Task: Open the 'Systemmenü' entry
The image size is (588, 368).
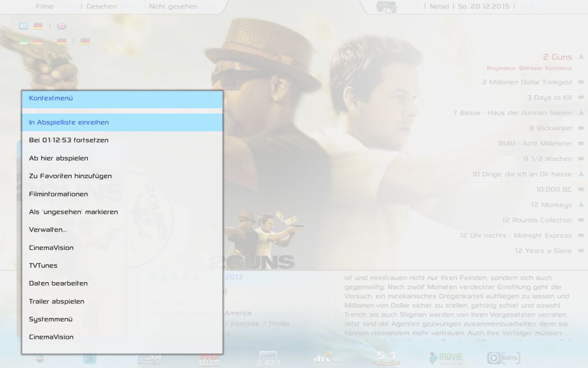Action: click(122, 319)
